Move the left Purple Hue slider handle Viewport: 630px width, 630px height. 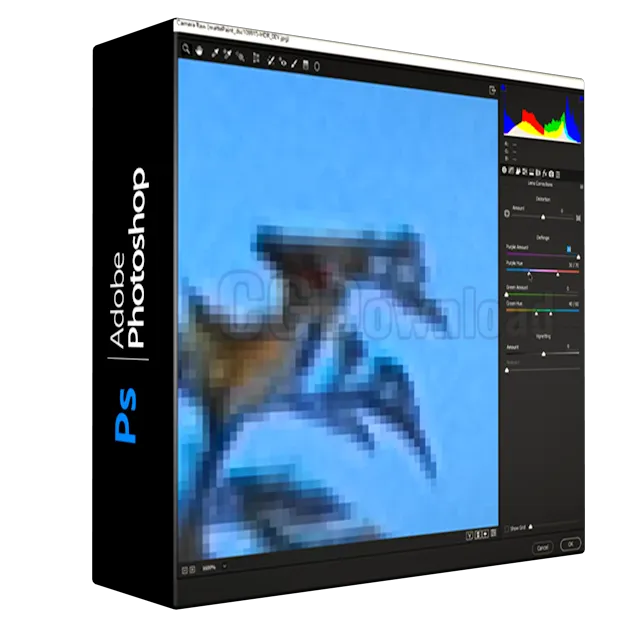[x=529, y=274]
